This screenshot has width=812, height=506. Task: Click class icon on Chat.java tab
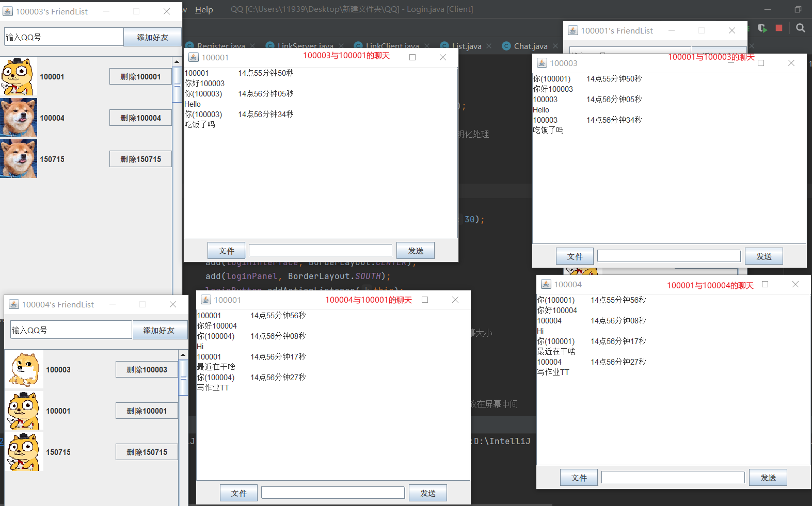coord(506,46)
